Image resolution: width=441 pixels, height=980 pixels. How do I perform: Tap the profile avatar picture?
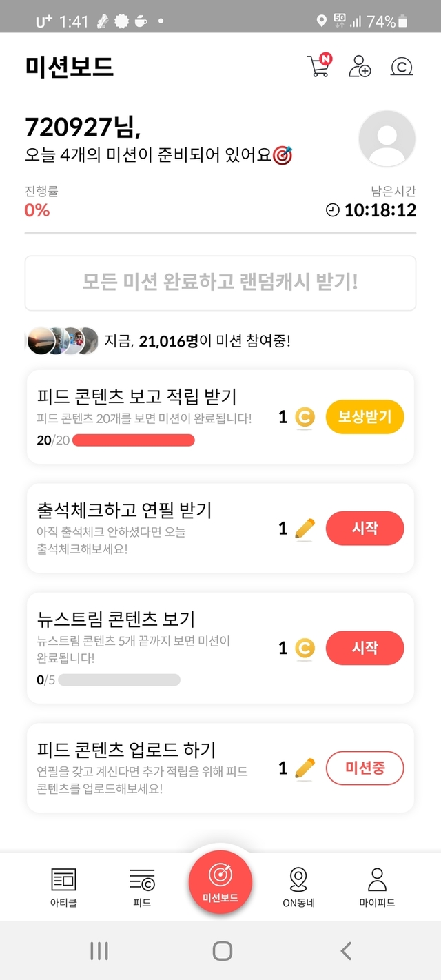pyautogui.click(x=387, y=139)
